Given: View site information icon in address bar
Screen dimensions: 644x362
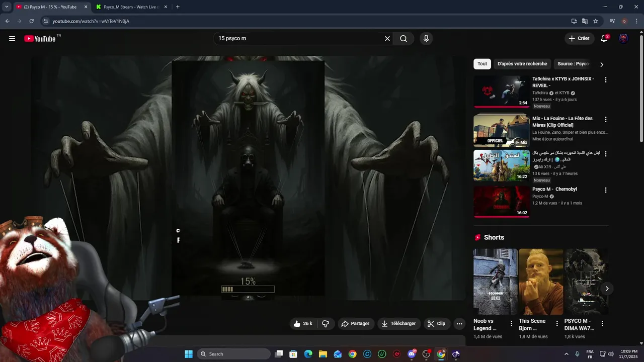Looking at the screenshot, I should click(x=46, y=21).
